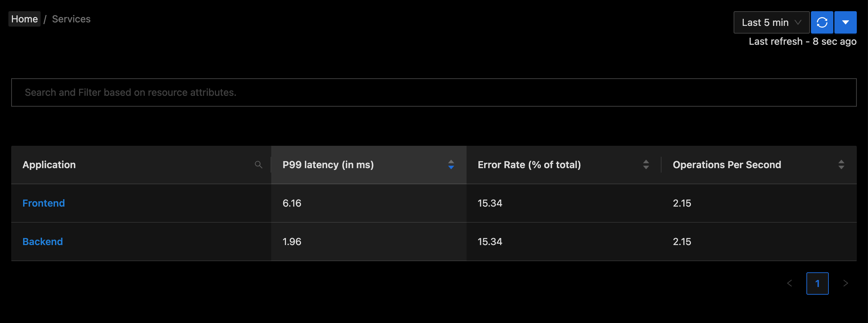Navigate to Home via the breadcrumb

click(x=24, y=19)
